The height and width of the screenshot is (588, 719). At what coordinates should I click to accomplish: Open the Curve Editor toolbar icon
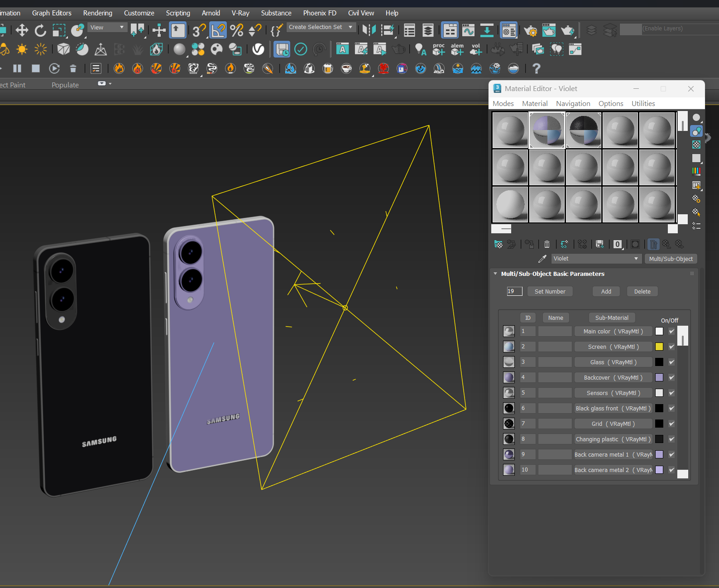[468, 30]
